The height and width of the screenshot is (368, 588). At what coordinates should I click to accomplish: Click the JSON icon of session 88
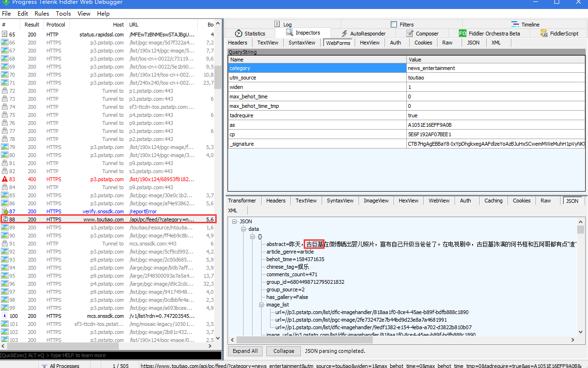(x=5, y=219)
